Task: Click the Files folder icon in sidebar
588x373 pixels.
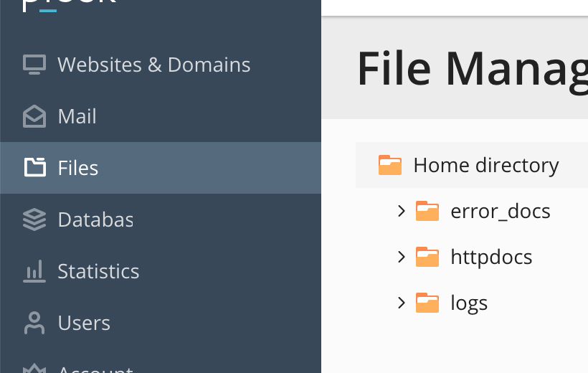Action: (35, 167)
